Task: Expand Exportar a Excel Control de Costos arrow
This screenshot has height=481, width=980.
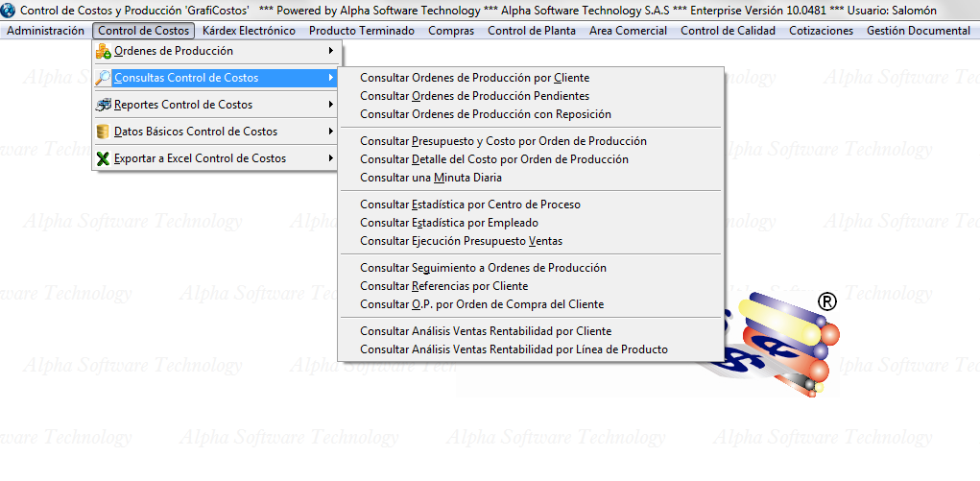Action: [x=330, y=158]
